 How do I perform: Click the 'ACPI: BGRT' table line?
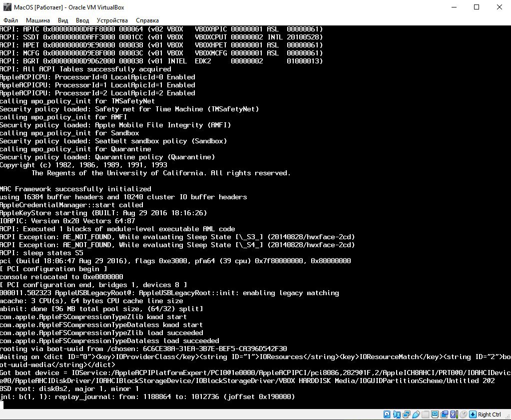[161, 61]
